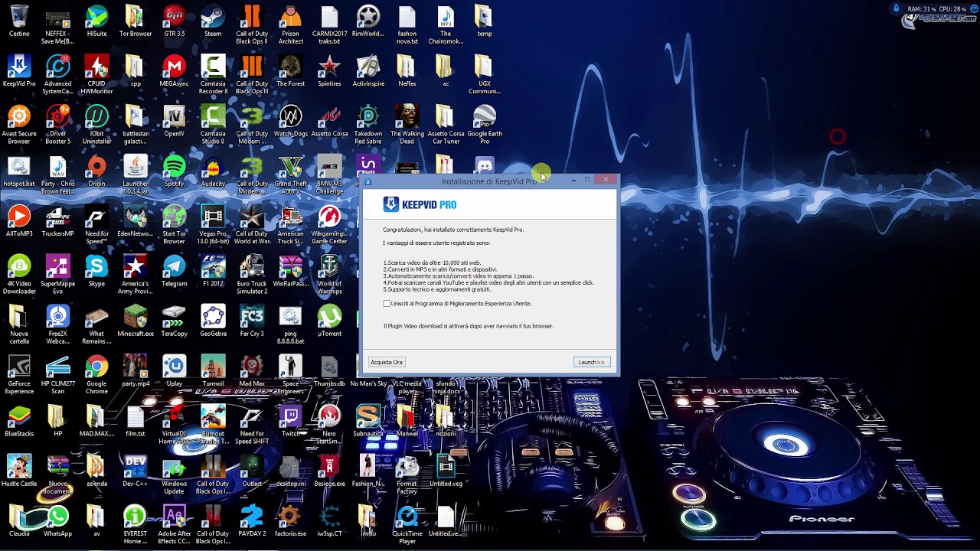Screen dimensions: 980x551
Task: Select the Origin desktop icon
Action: click(x=96, y=167)
